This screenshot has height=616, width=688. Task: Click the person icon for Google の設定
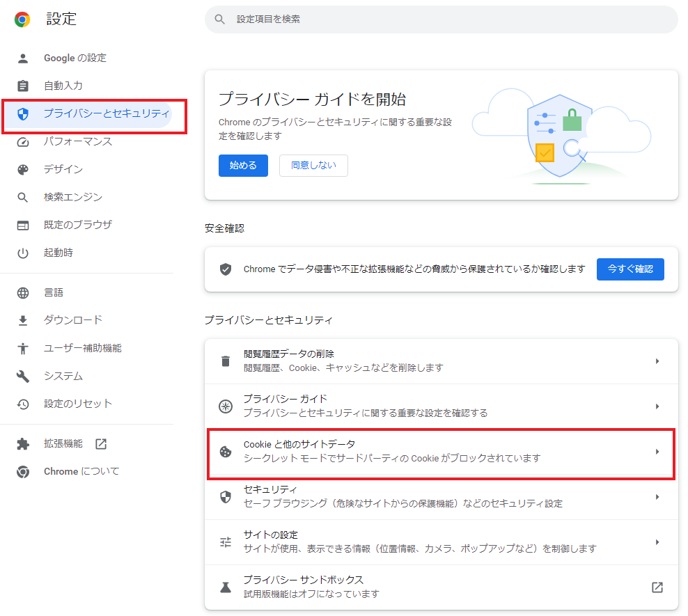pyautogui.click(x=23, y=58)
